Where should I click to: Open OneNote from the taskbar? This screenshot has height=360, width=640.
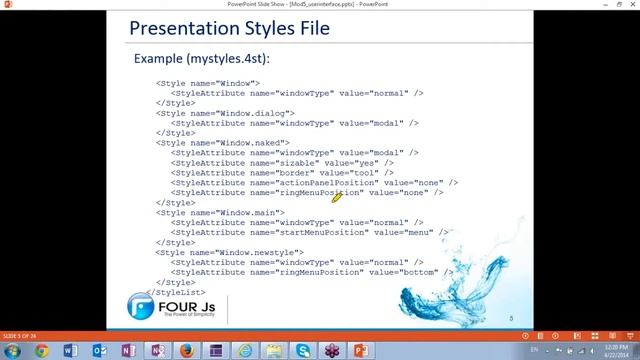pos(129,351)
